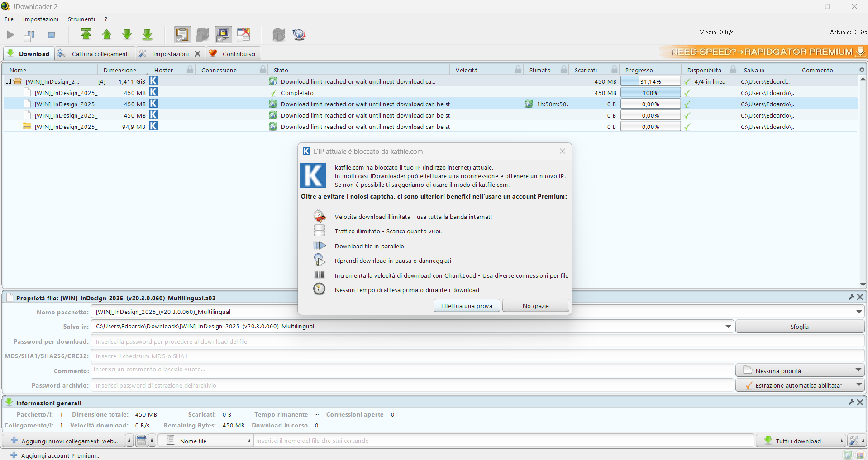Move selection down with green down arrow

[127, 34]
